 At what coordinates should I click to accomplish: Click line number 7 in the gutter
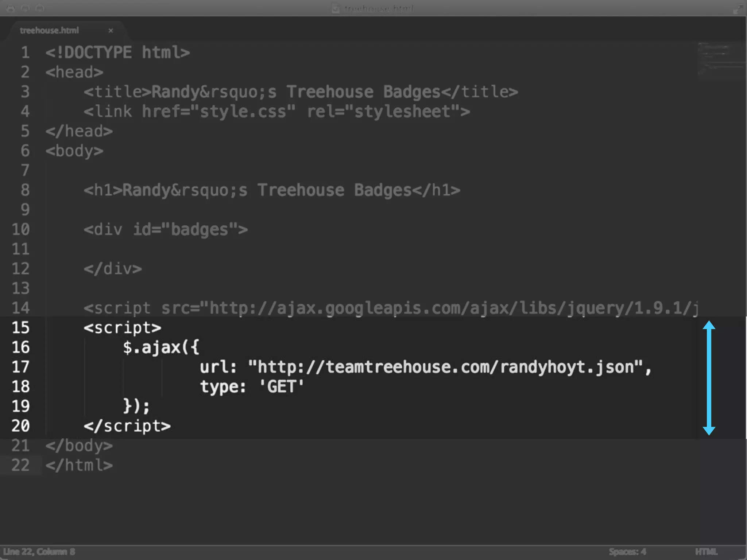25,171
